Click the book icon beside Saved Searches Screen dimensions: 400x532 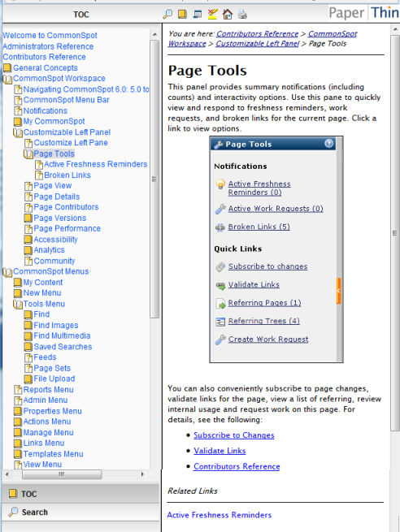pyautogui.click(x=28, y=347)
